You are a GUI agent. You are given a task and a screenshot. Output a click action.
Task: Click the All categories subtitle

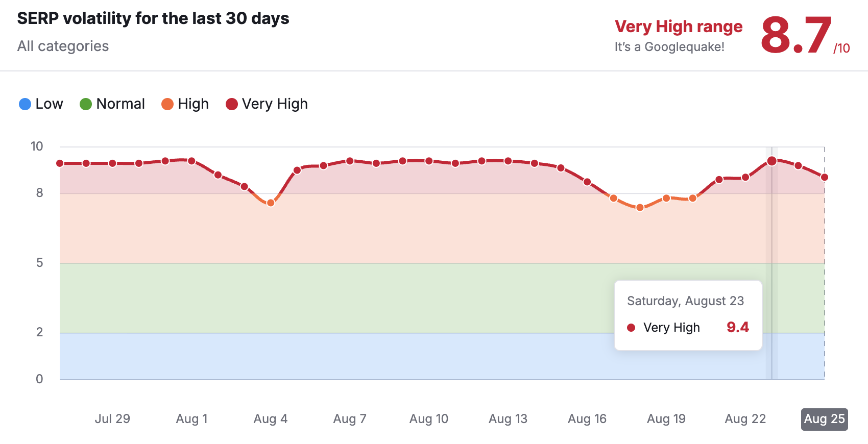pyautogui.click(x=63, y=46)
